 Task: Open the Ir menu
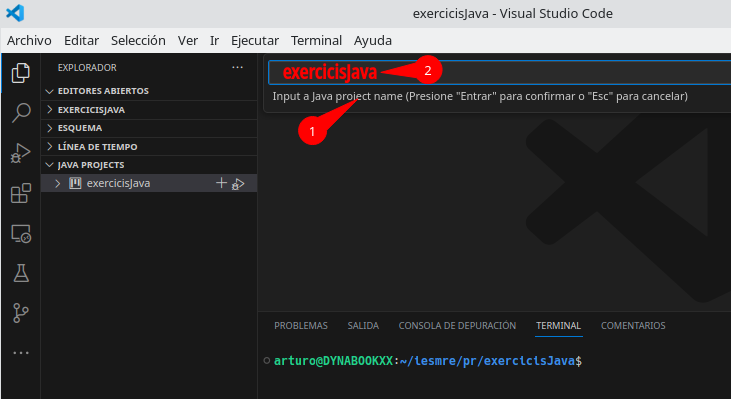[214, 41]
